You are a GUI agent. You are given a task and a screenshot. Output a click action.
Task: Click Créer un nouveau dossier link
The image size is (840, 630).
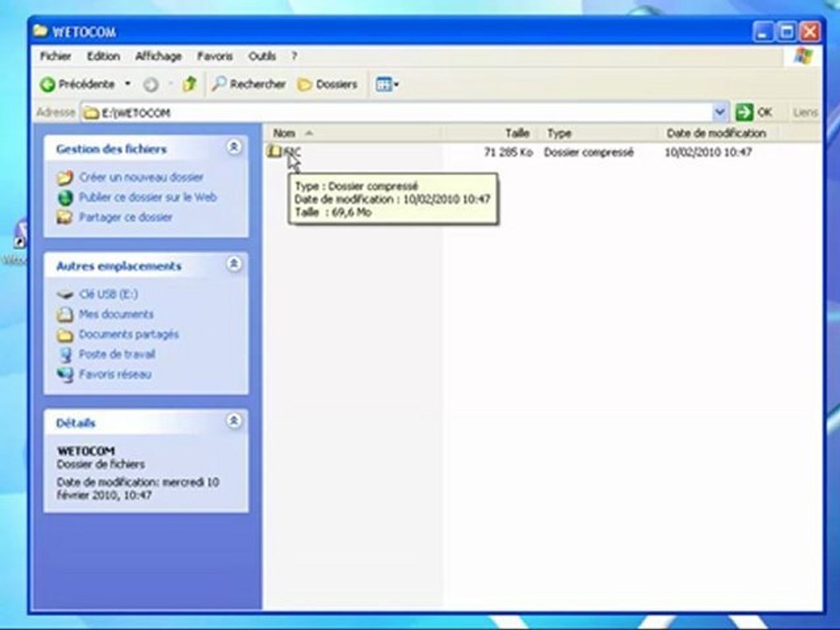pos(141,178)
